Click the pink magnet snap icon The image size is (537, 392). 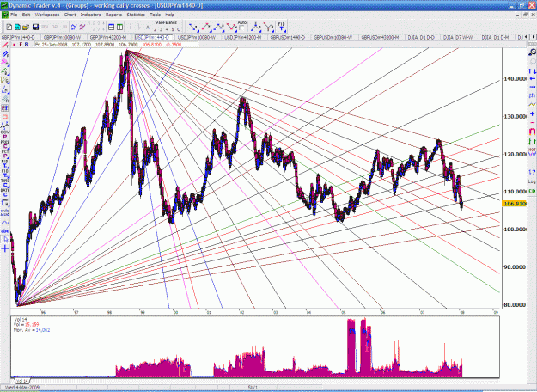coord(532,132)
